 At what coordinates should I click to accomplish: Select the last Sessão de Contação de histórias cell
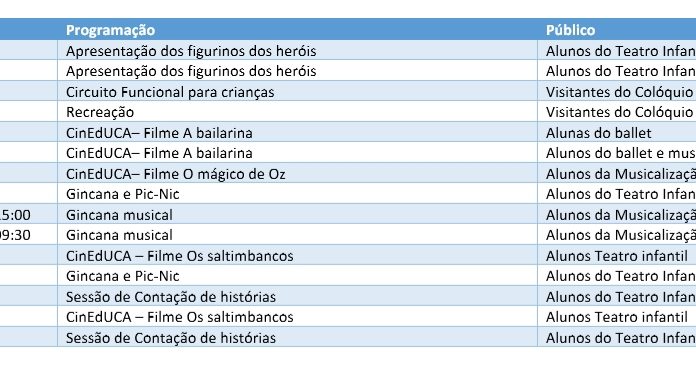[x=297, y=338]
